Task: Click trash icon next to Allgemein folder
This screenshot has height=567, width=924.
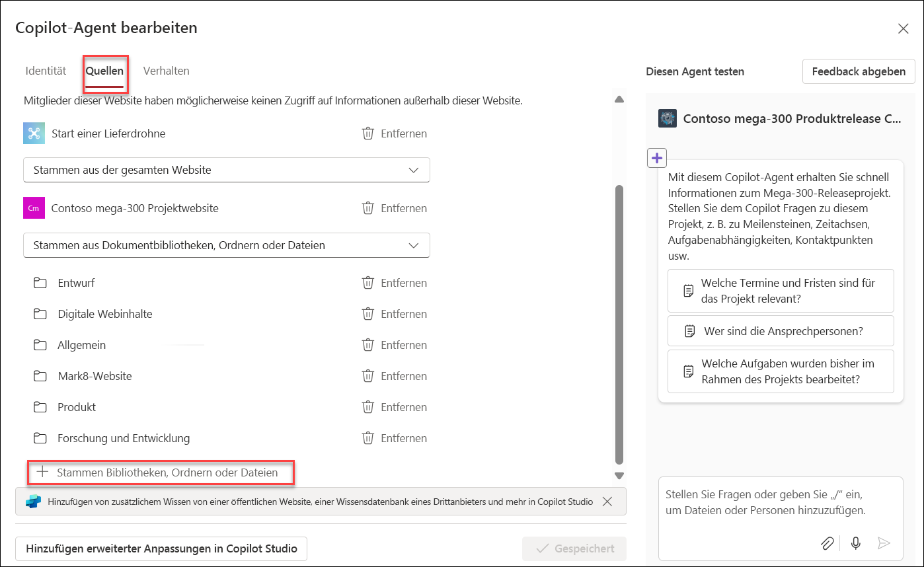Action: (368, 345)
